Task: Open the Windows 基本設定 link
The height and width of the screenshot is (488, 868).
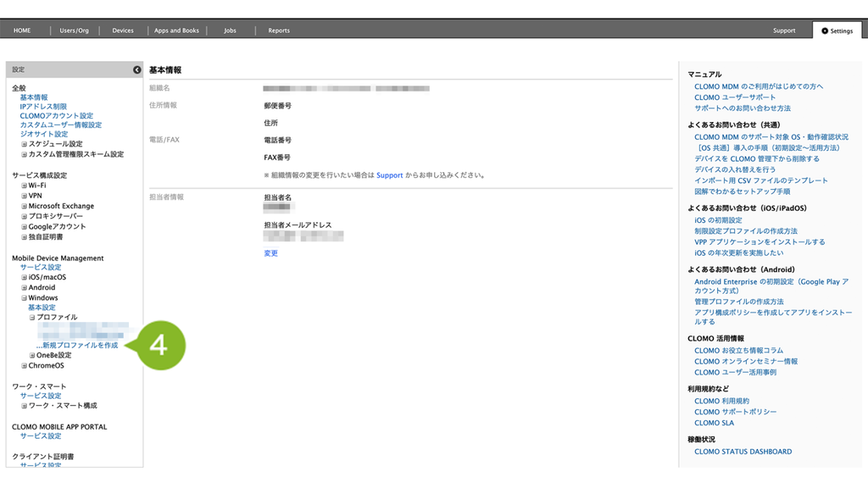Action: pyautogui.click(x=42, y=308)
